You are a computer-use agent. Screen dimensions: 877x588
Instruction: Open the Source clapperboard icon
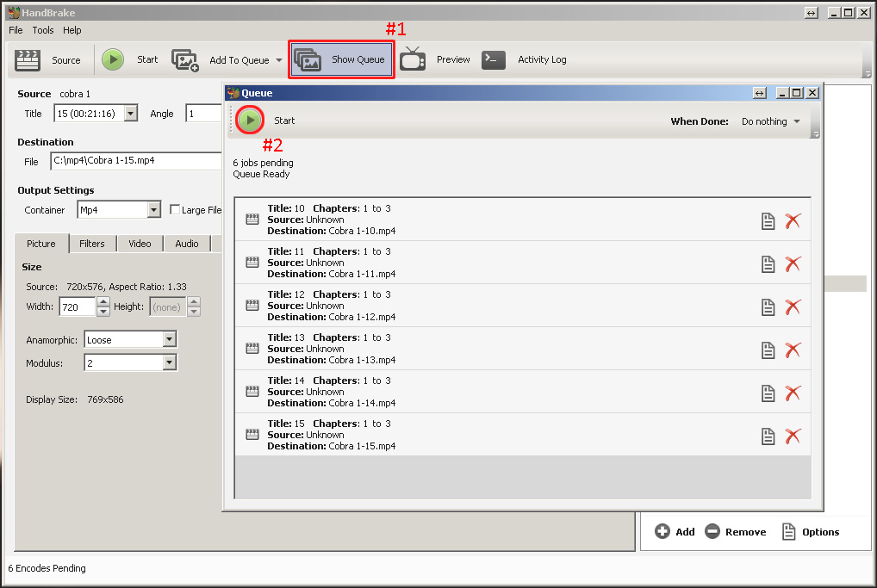[28, 59]
